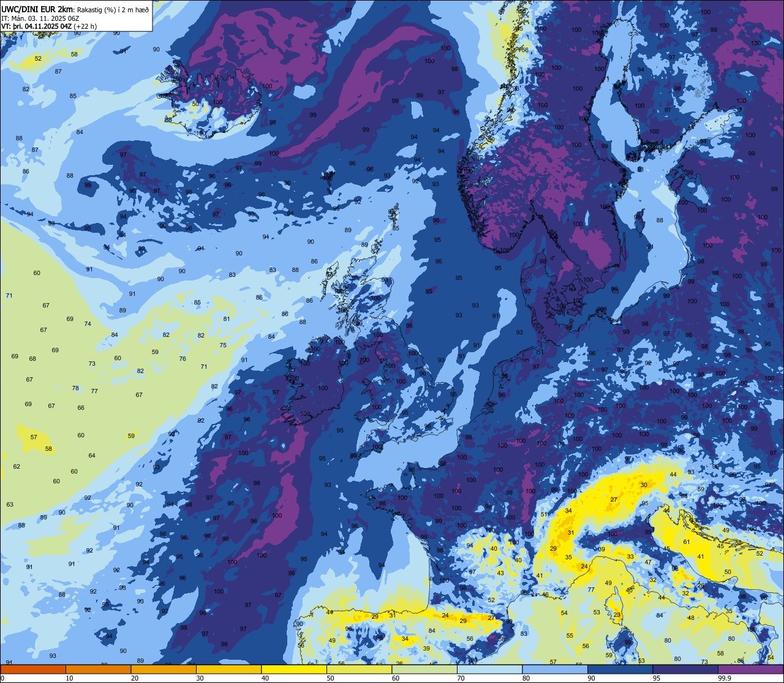This screenshot has height=683, width=784.
Task: Click the legend label '10'
Action: [x=69, y=678]
